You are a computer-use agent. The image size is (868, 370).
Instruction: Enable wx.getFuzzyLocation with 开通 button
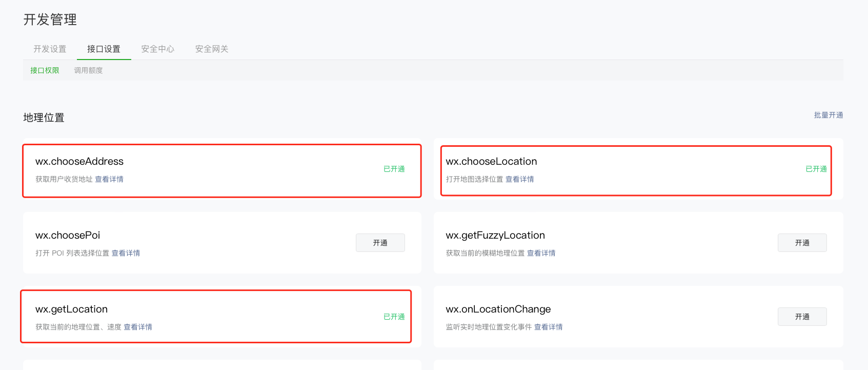coord(802,243)
